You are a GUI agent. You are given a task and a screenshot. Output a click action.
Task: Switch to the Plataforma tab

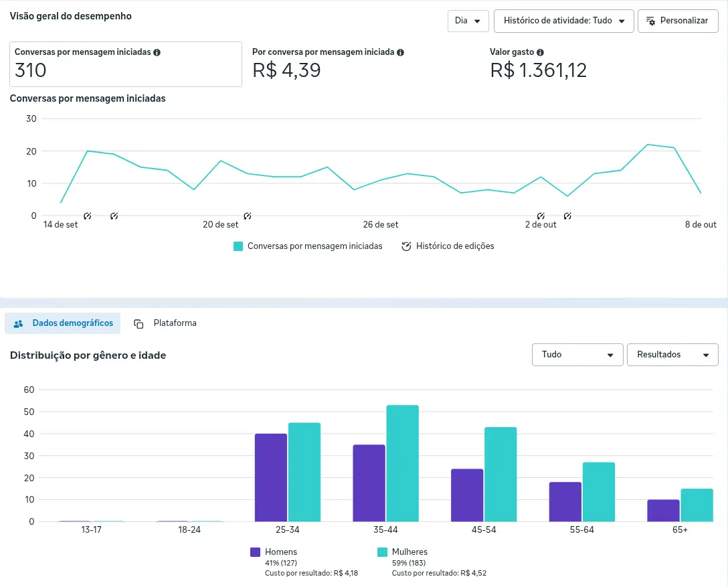(x=165, y=323)
